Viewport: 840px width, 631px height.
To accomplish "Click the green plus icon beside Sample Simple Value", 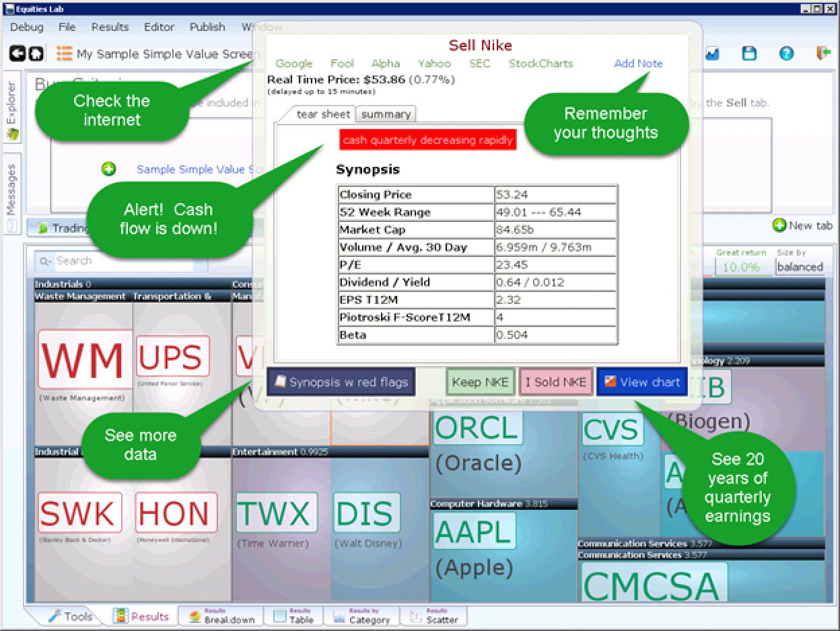I will click(x=108, y=170).
